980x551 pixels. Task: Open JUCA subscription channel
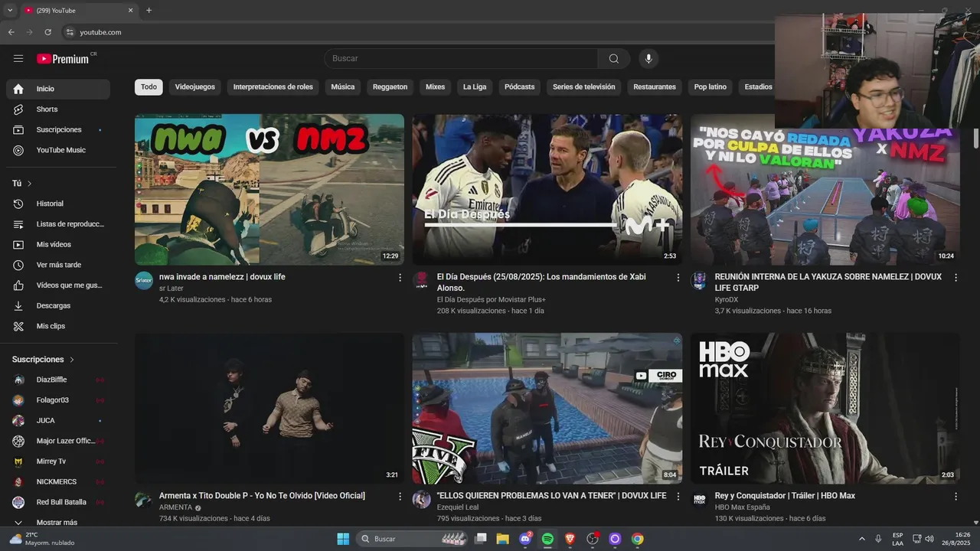pos(58,421)
